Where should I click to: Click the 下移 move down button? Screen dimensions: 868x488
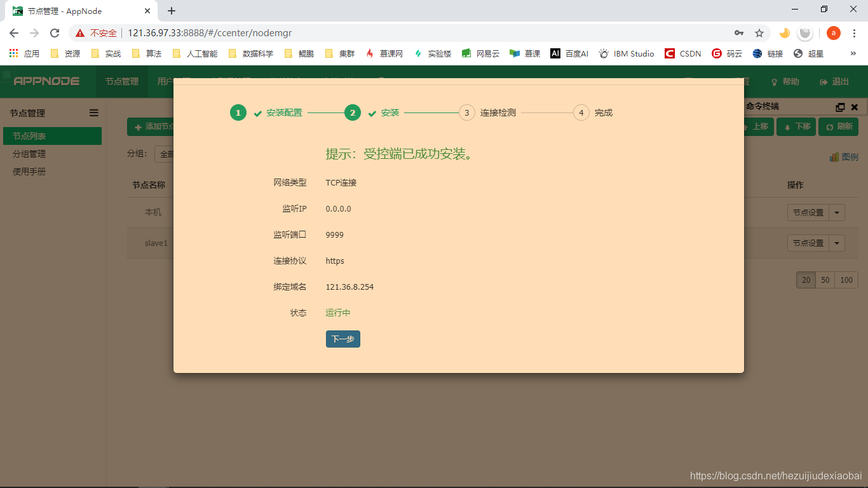point(797,126)
